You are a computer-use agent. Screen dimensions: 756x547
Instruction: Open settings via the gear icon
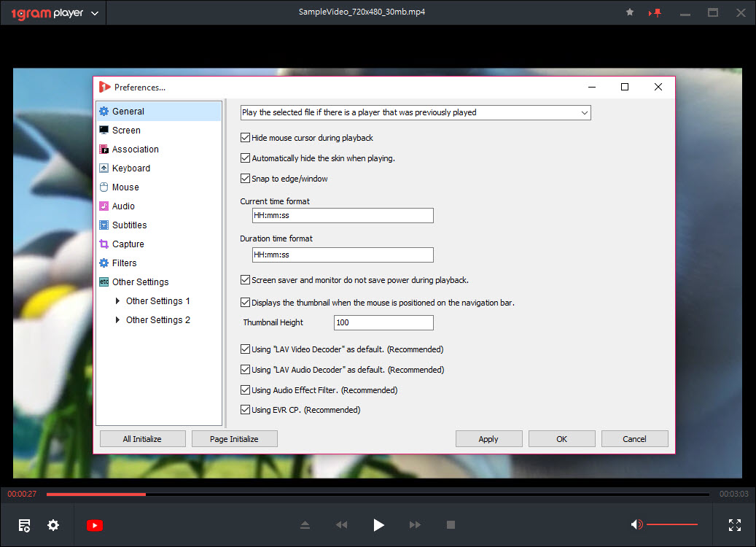53,525
